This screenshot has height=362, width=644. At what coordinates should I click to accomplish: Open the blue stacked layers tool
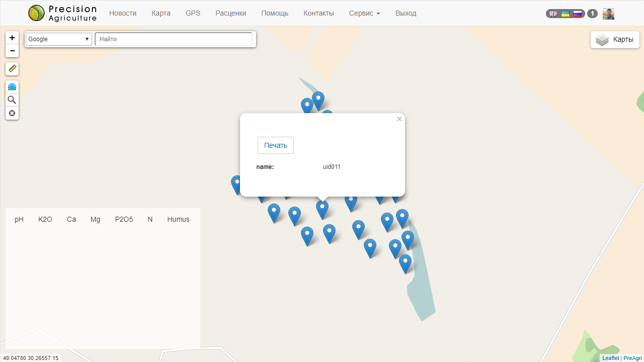[12, 87]
